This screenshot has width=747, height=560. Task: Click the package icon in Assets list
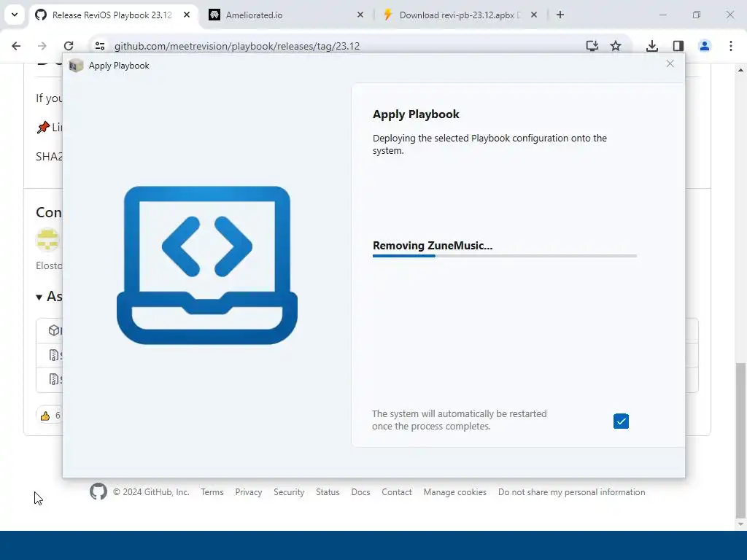coord(54,330)
